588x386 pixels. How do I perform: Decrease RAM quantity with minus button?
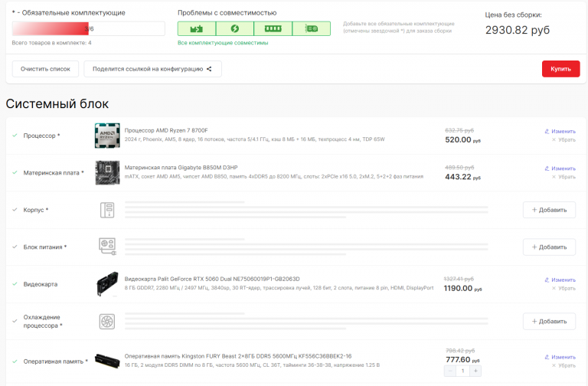450,371
